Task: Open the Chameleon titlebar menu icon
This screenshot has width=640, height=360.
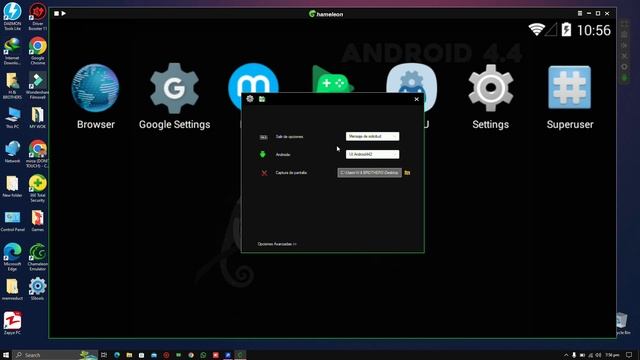Action: pyautogui.click(x=580, y=13)
